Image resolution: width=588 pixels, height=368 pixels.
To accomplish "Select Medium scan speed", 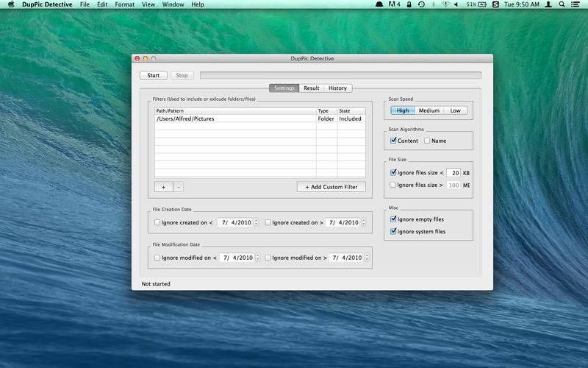I will 429,110.
